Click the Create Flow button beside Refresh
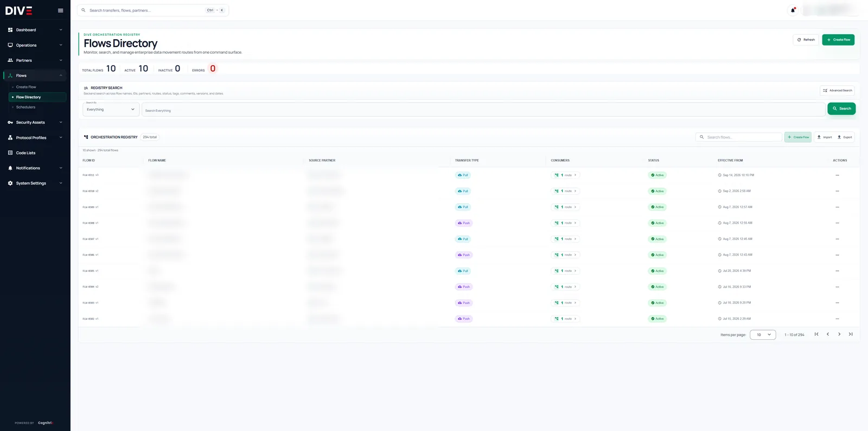This screenshot has height=431, width=868. [838, 40]
